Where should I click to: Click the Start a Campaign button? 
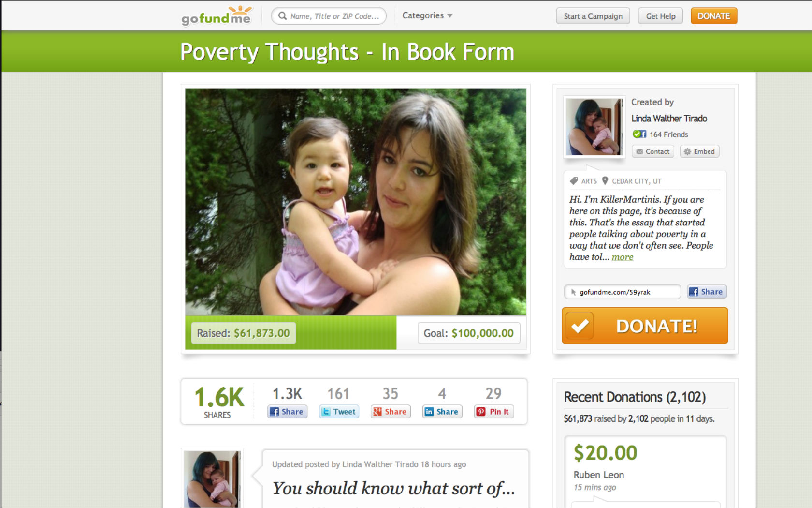coord(593,16)
